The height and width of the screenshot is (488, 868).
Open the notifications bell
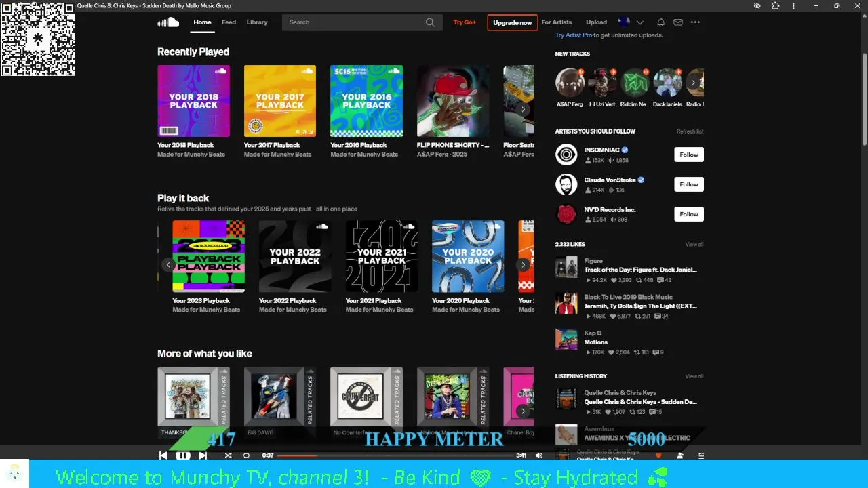(x=660, y=22)
